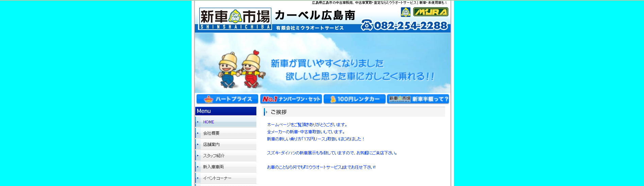Click the arrow bullet beside HOME
Viewport: 644px width, 186px height.
[198, 122]
